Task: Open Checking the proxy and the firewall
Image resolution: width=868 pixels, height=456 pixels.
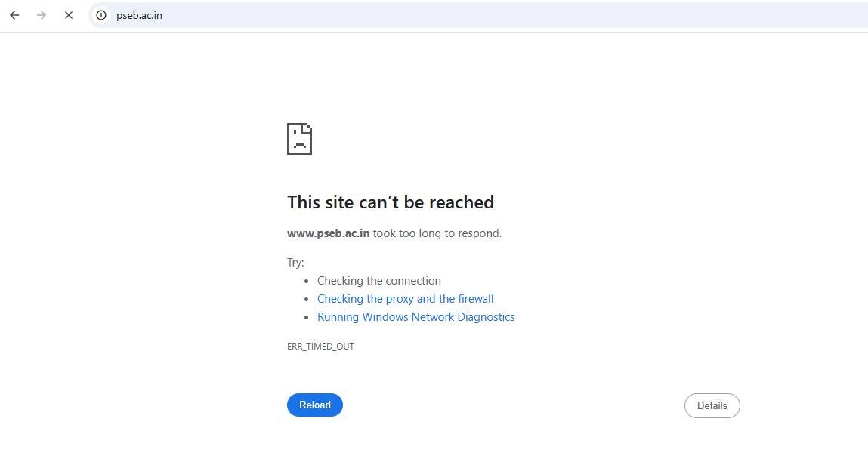Action: click(405, 299)
